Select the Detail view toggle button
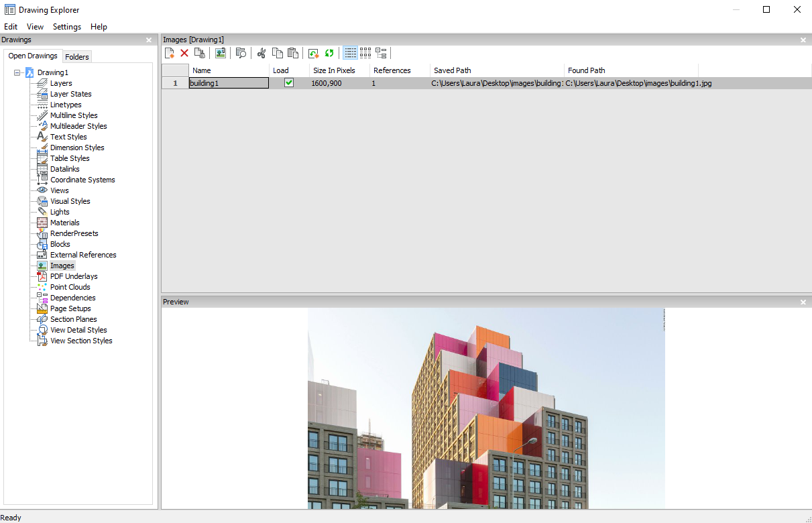 350,53
